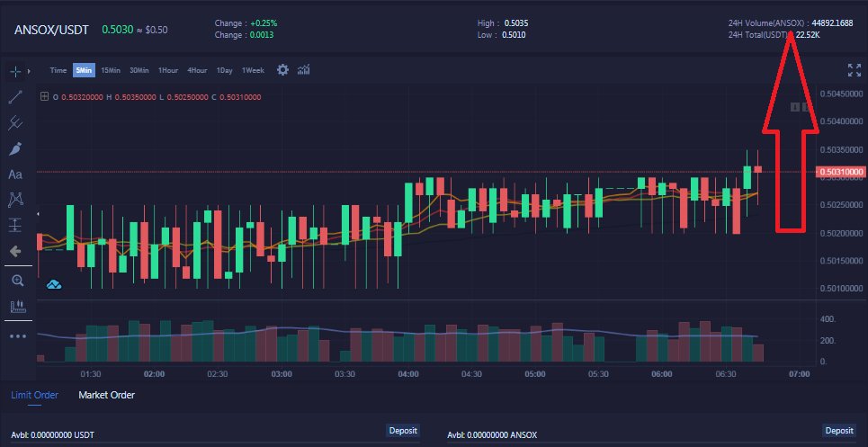The image size is (868, 447).
Task: Click the legend close value 0.50310000
Action: [240, 97]
